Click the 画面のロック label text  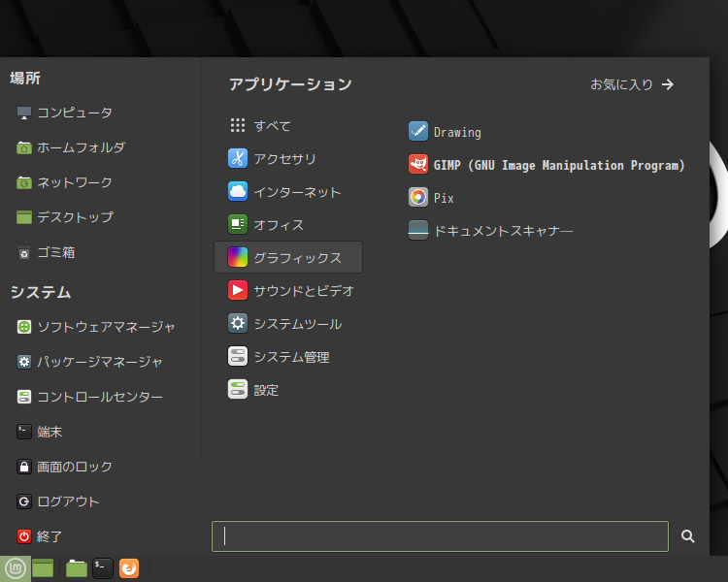(75, 467)
